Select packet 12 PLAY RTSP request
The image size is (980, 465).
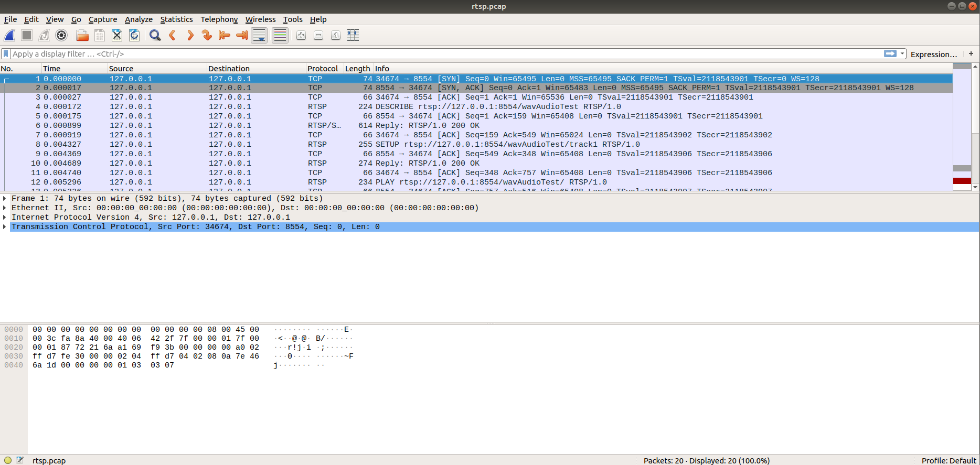(x=476, y=182)
